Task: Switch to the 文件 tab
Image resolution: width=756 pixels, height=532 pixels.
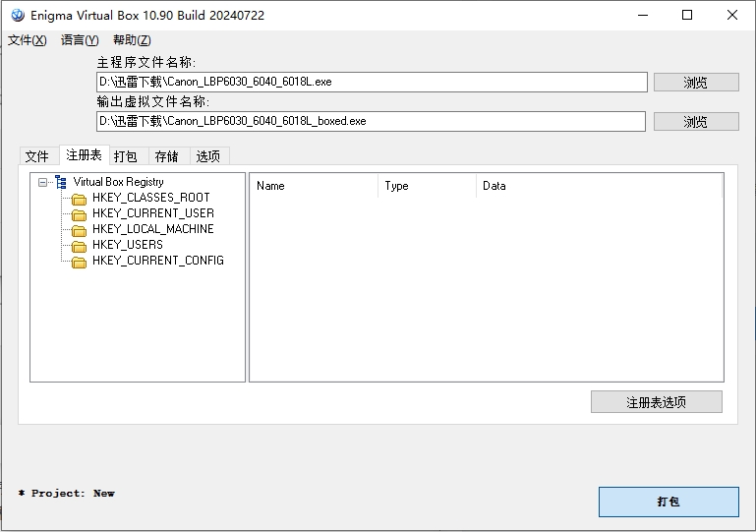Action: [x=36, y=156]
